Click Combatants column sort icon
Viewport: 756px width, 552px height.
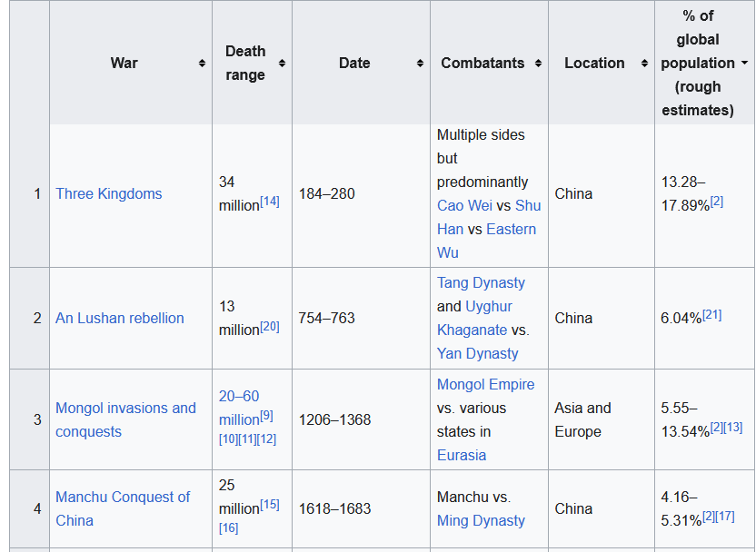538,64
